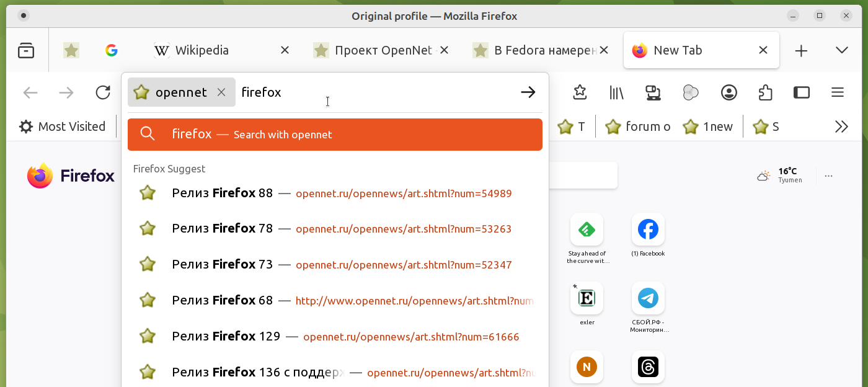This screenshot has height=387, width=868.
Task: Select the New Tab tab
Action: coord(701,50)
